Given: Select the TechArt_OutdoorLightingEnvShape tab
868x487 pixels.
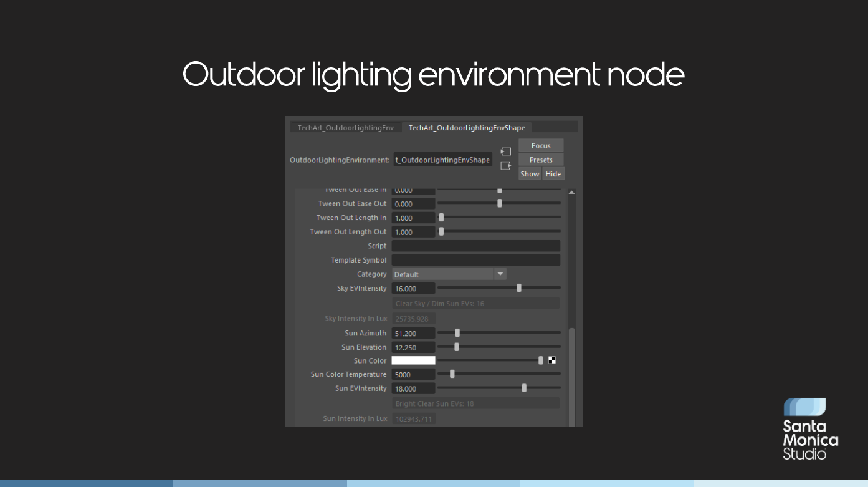Looking at the screenshot, I should coord(467,128).
